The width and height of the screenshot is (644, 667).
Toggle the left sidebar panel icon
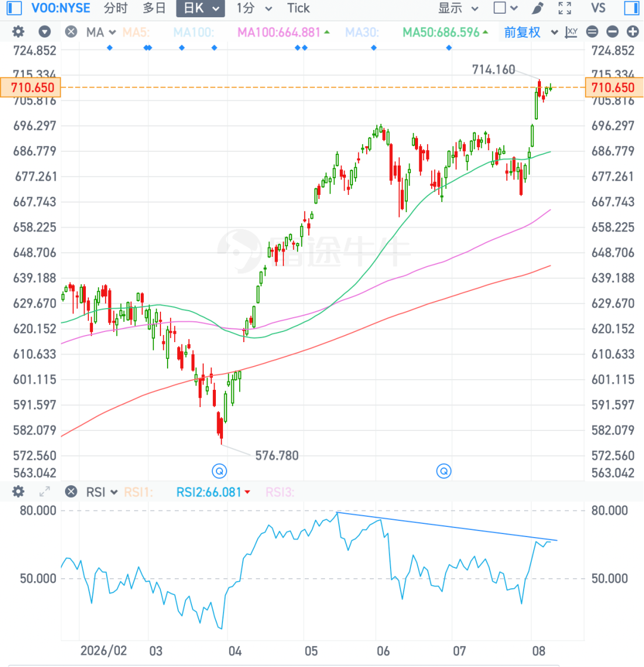tap(14, 8)
